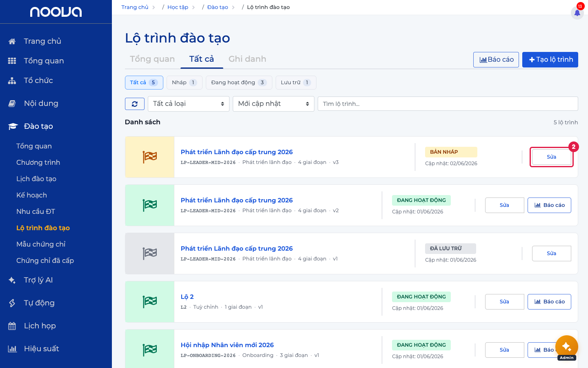Click the Tổ chức org chart icon

[x=12, y=81]
